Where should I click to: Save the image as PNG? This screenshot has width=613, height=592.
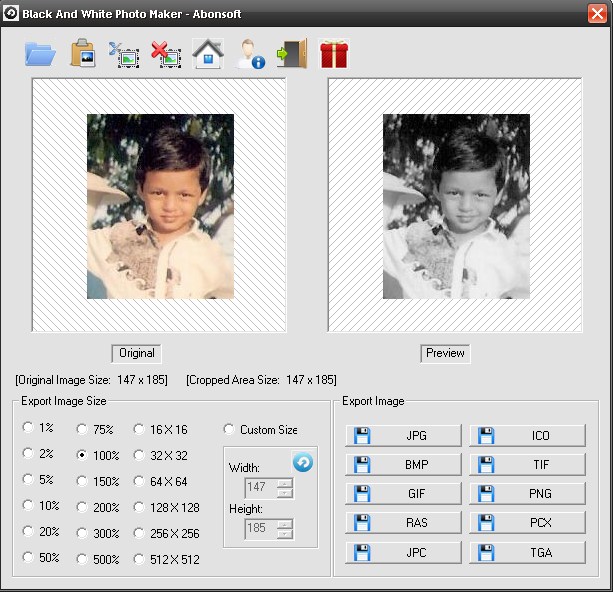[x=528, y=494]
